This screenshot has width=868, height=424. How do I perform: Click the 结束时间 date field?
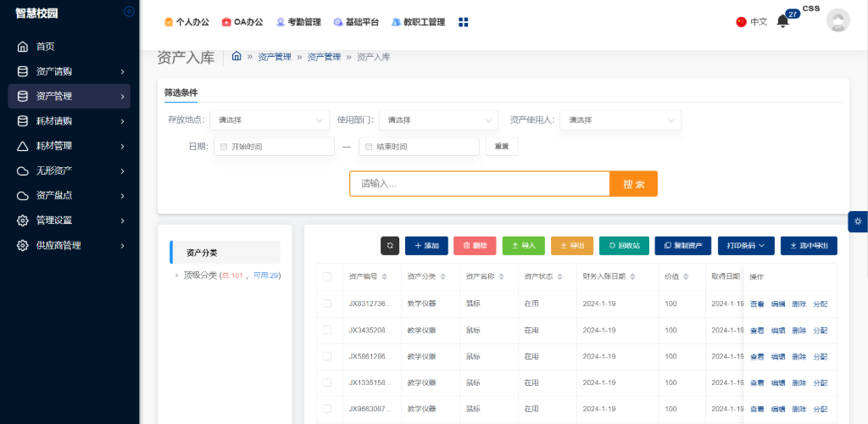[419, 147]
